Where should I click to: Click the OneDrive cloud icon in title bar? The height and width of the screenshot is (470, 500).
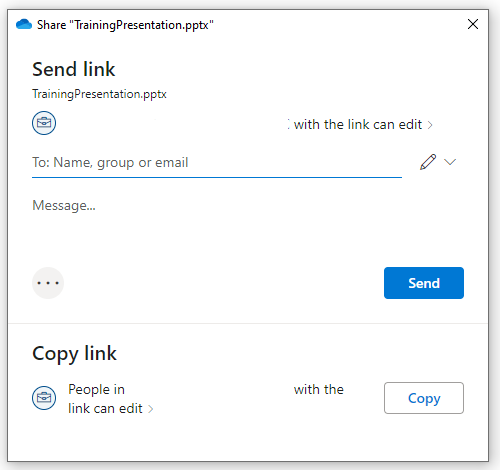[24, 24]
